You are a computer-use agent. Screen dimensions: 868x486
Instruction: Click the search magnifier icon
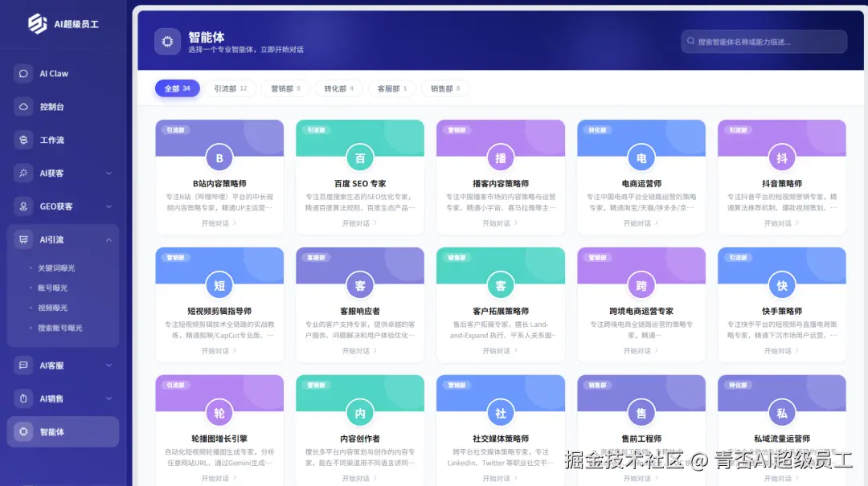[691, 41]
